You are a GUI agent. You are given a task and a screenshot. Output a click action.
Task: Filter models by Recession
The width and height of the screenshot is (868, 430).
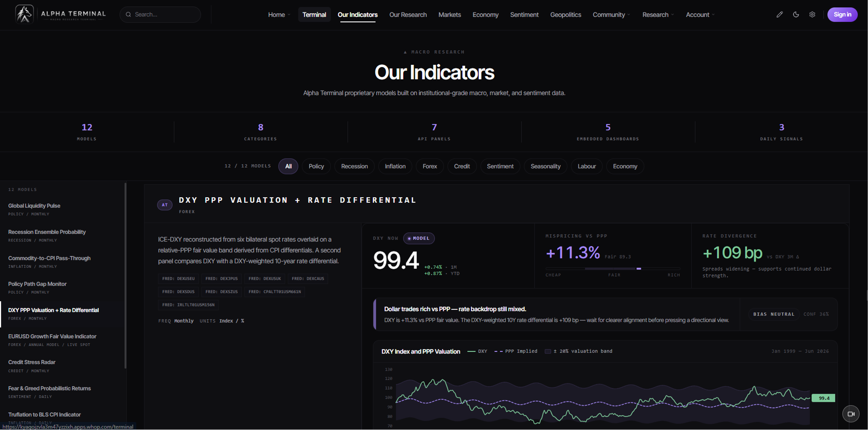[x=354, y=166]
